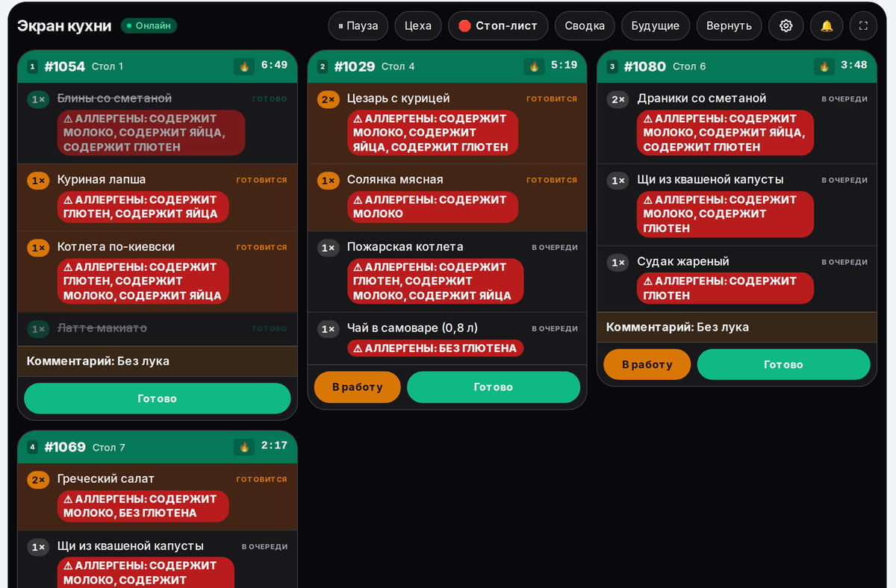Set order #1029 В работу
This screenshot has width=896, height=588.
[x=358, y=387]
